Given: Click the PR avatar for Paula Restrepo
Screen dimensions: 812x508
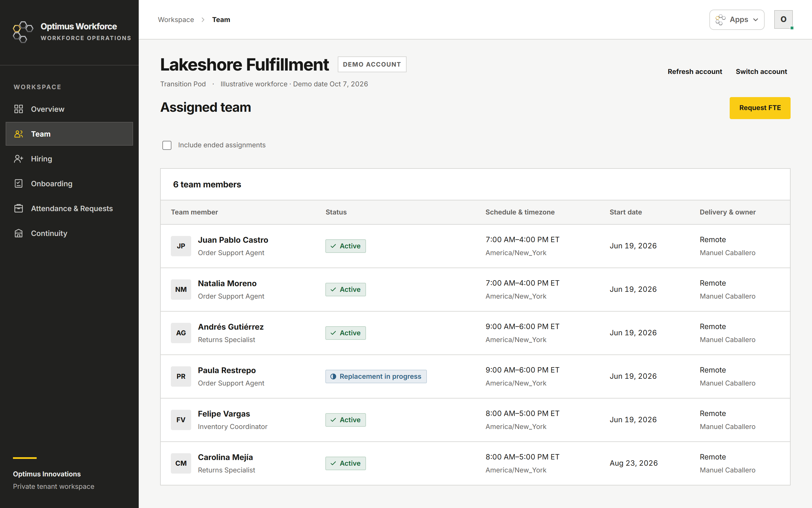Looking at the screenshot, I should click(x=181, y=376).
